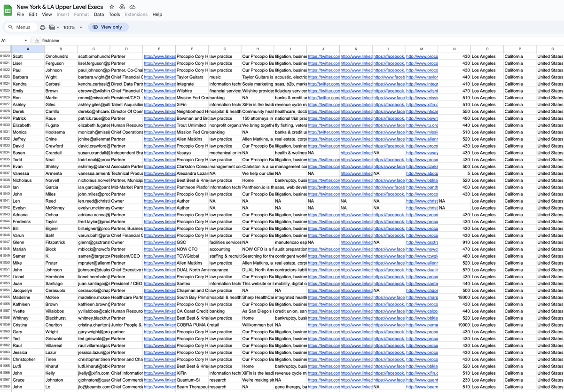Viewport: 564px width, 392px height.
Task: Click company cell Quantum-Si
Action: point(192,380)
